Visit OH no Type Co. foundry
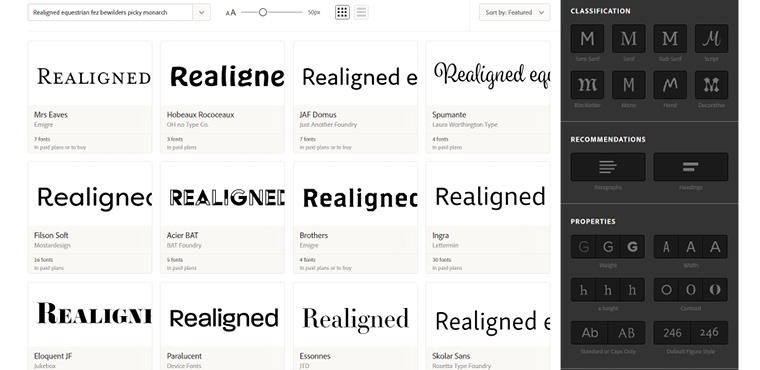 tap(188, 125)
